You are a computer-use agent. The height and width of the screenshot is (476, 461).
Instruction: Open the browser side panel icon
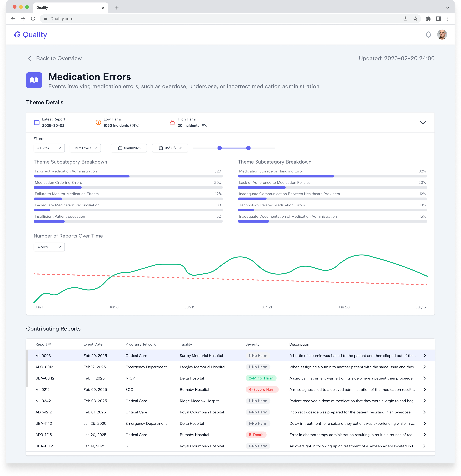pyautogui.click(x=438, y=19)
